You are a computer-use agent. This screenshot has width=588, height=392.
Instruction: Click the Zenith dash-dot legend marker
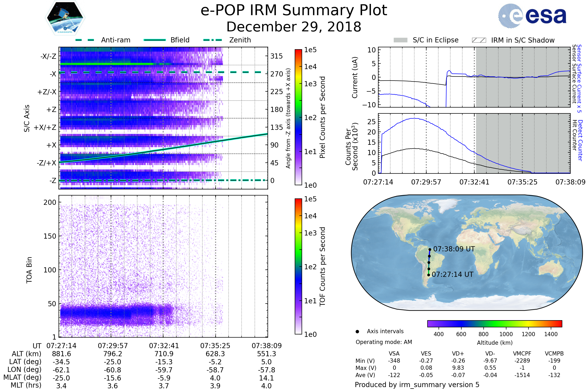[x=213, y=40]
